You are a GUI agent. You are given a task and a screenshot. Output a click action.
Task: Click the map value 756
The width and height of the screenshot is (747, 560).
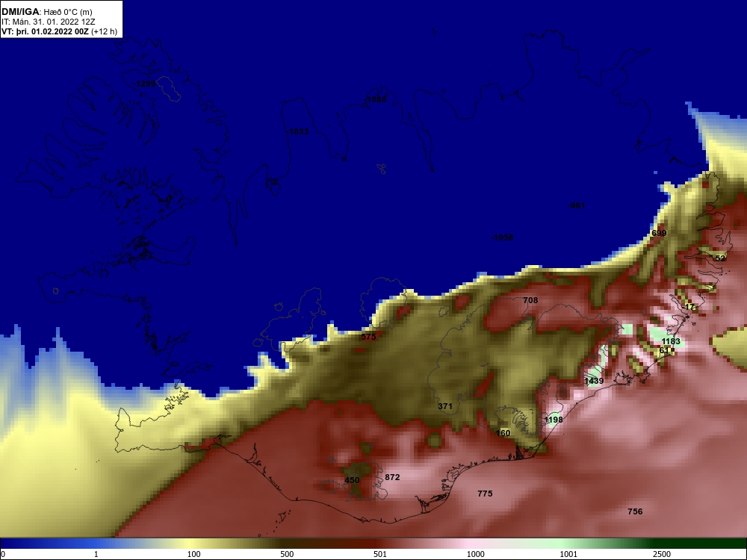coord(635,511)
